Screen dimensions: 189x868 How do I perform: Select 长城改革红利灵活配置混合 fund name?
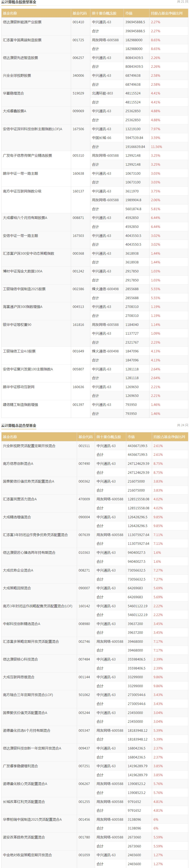pyautogui.click(x=24, y=802)
